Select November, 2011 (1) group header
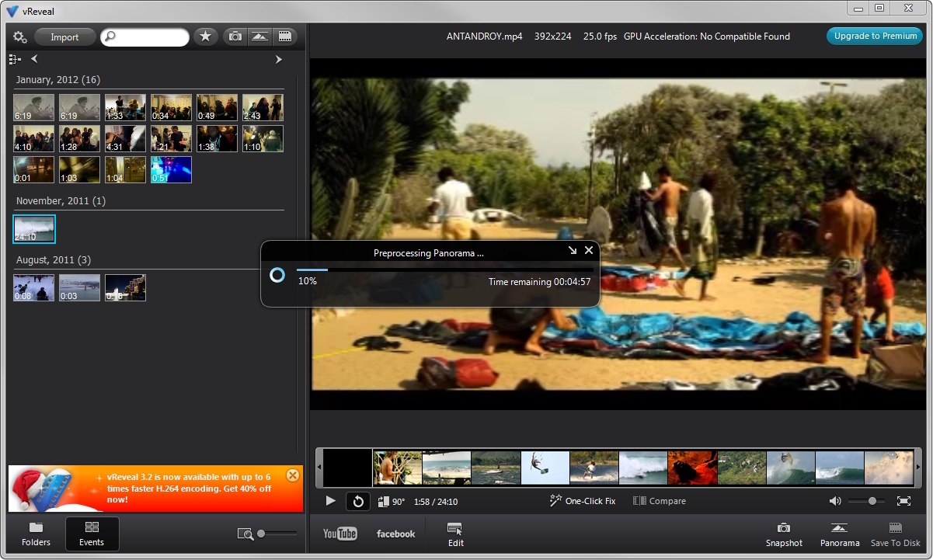The height and width of the screenshot is (560, 933). (x=61, y=201)
